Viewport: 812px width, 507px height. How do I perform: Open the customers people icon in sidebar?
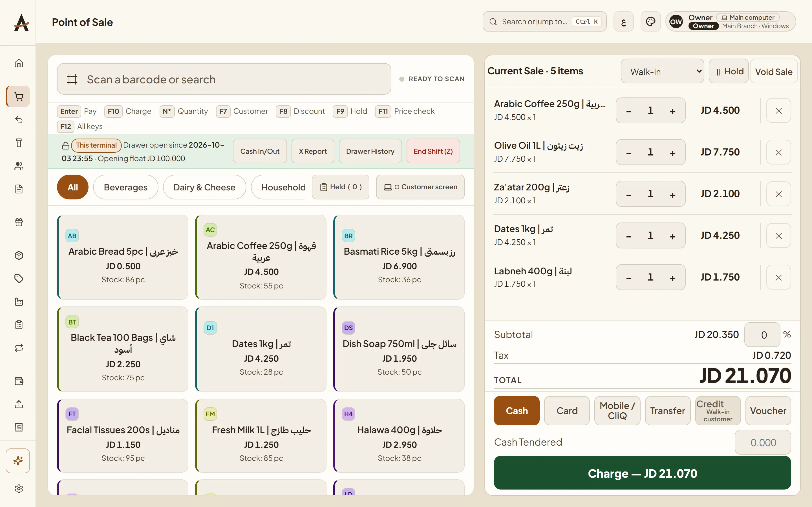coord(19,166)
